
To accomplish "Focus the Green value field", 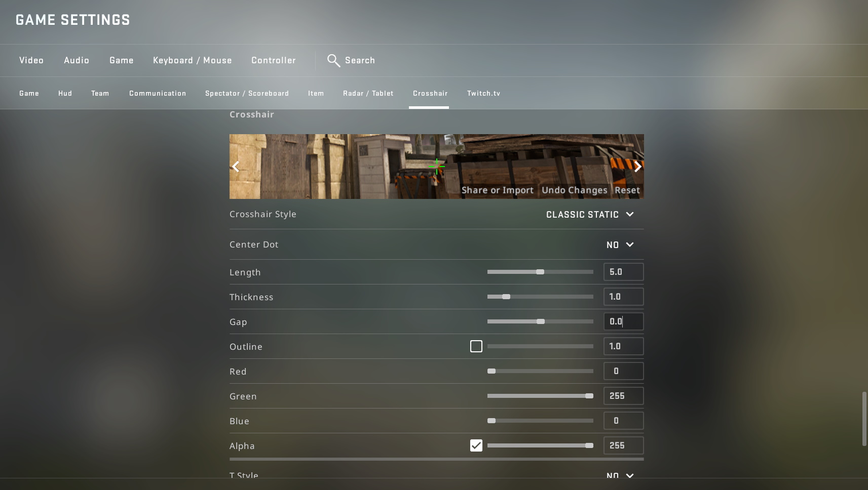I will [624, 396].
